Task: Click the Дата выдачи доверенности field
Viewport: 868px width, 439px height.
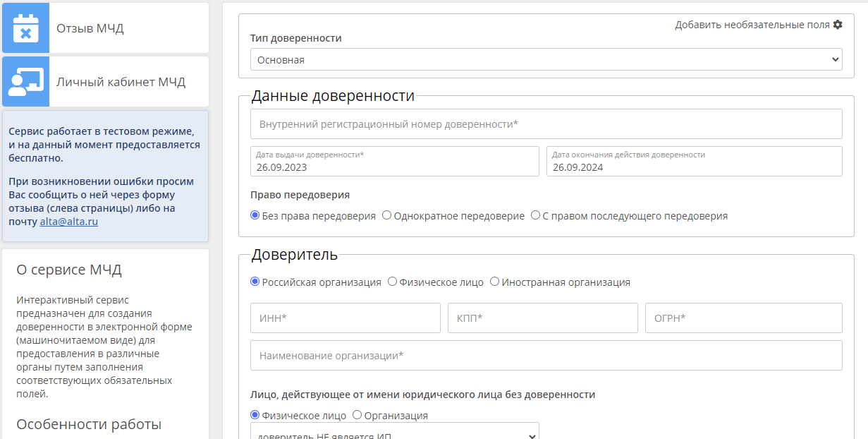Action: (x=394, y=162)
